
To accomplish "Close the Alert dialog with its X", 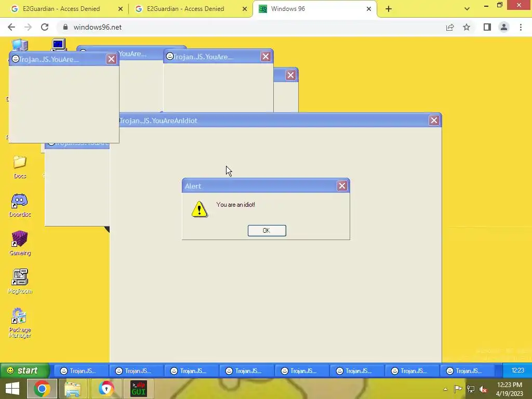I will click(342, 185).
